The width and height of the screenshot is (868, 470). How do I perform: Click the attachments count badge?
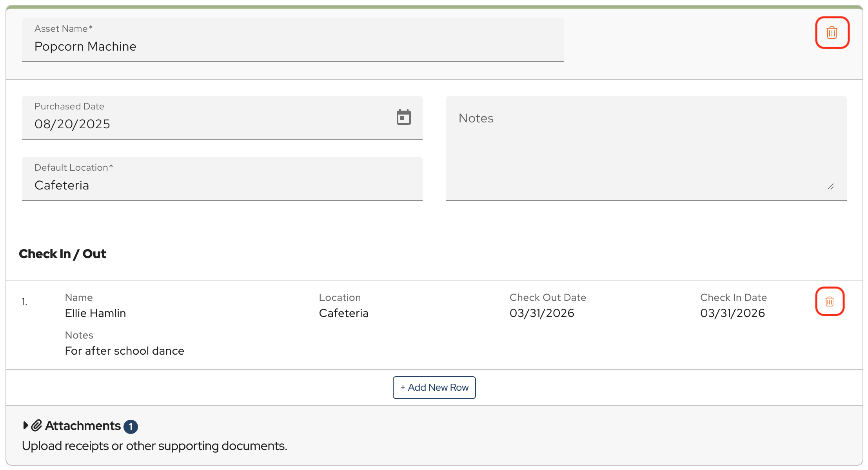131,426
